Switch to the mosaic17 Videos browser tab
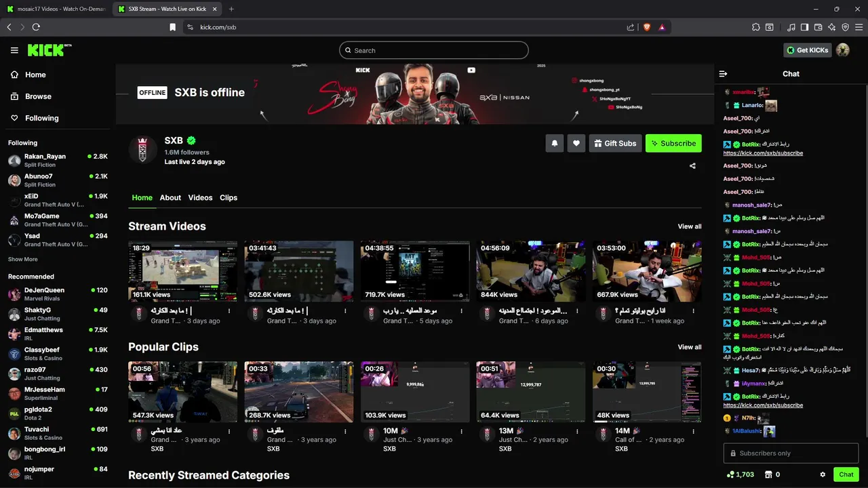This screenshot has height=488, width=868. coord(56,9)
